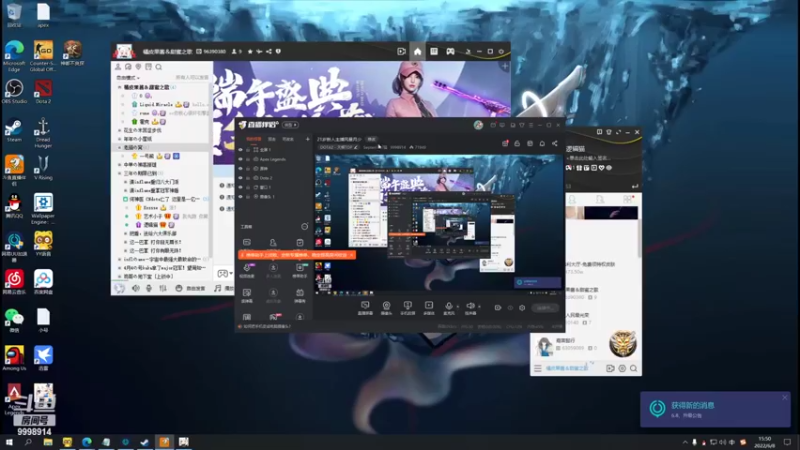The height and width of the screenshot is (450, 800).
Task: Expand the 花生の米国没步伐 channel node
Action: tap(120, 130)
